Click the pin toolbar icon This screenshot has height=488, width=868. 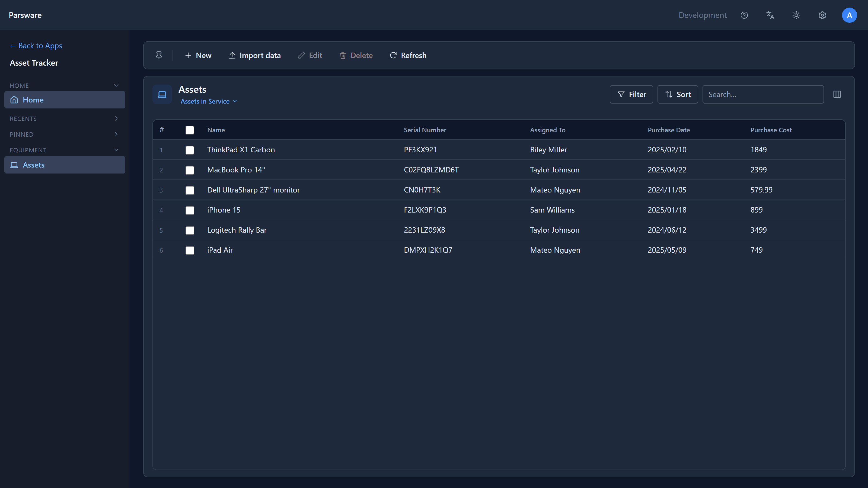[x=159, y=55]
